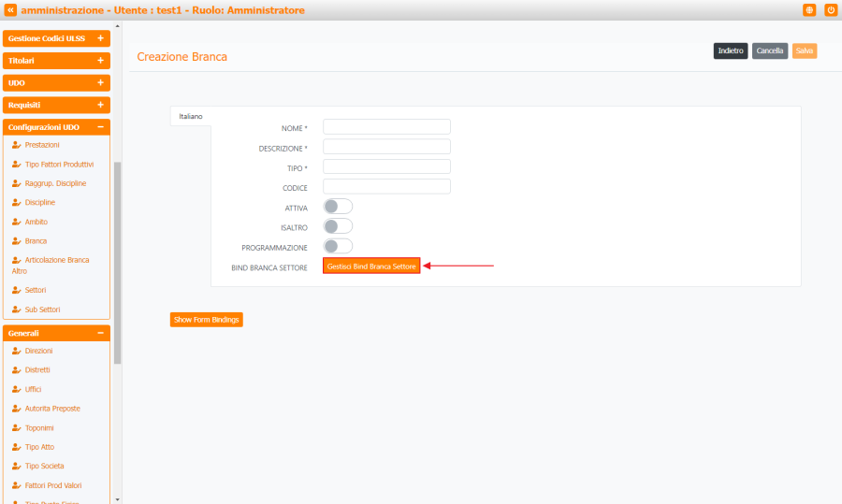This screenshot has width=842, height=504.
Task: Select the Italiano language tab
Action: (x=191, y=116)
